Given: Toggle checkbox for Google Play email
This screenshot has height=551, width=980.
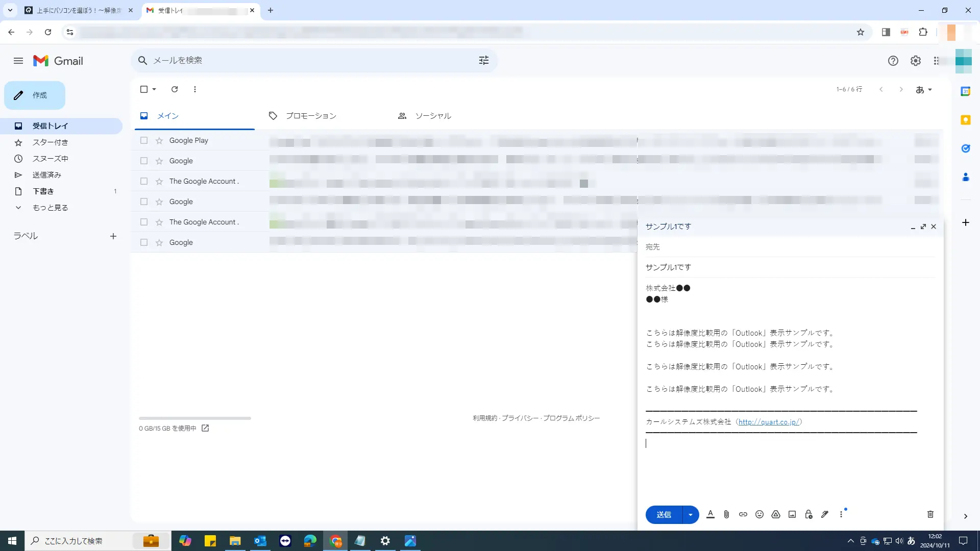Looking at the screenshot, I should 143,140.
